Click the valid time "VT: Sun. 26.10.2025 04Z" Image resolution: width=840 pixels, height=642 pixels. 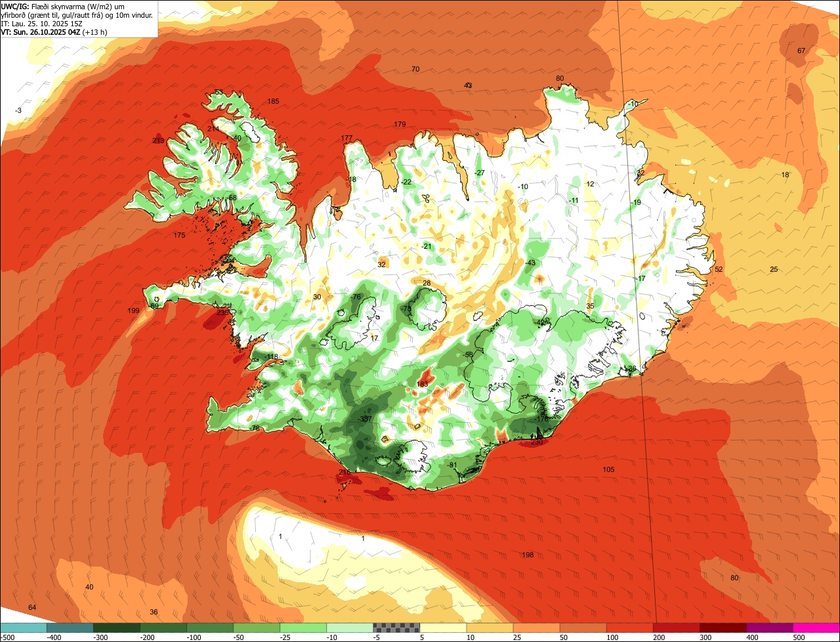pos(40,32)
